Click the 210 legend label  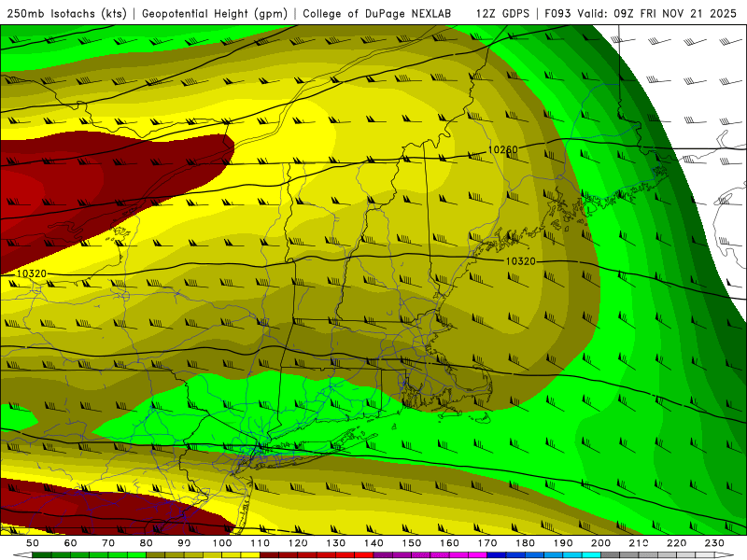click(639, 543)
